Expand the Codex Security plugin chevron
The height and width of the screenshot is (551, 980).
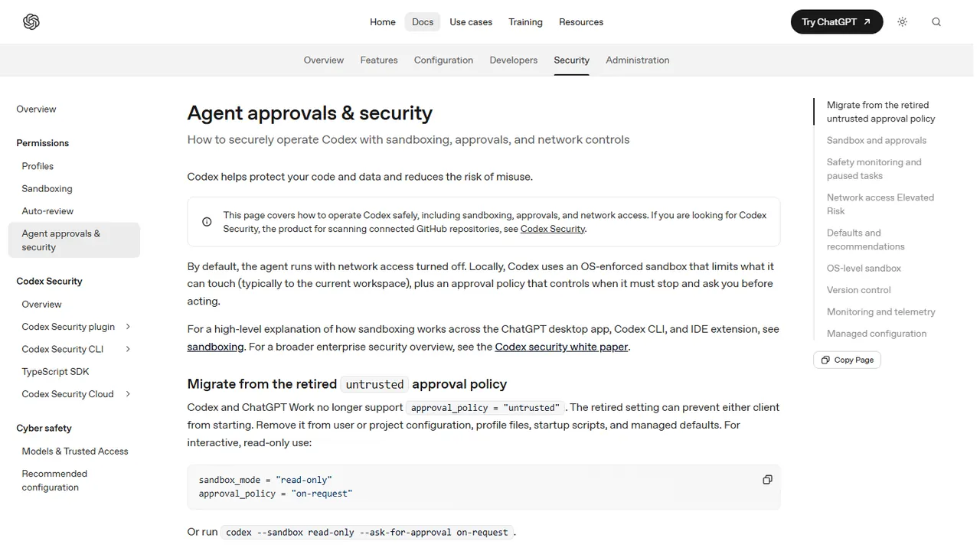tap(128, 327)
